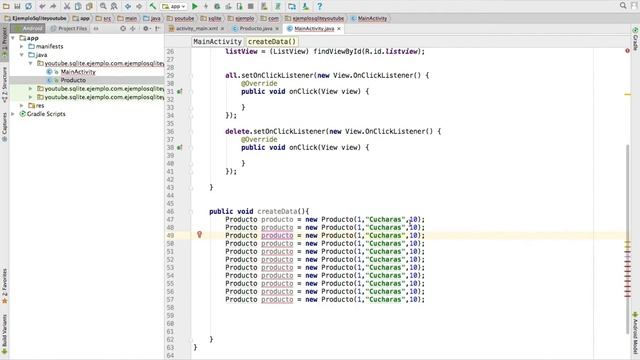Screen dimensions: 640x360
Task: Click the createData() editor breadcrumb
Action: coord(271,42)
